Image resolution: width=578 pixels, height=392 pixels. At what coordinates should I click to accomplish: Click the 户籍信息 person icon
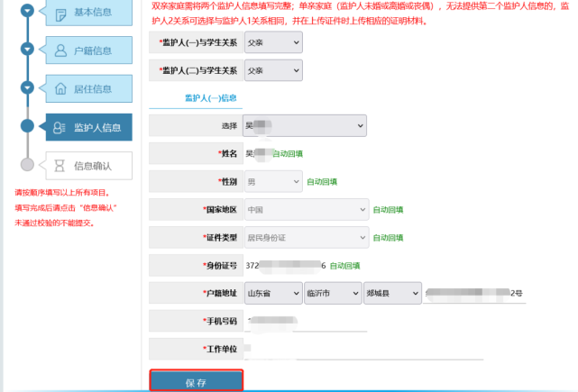point(60,50)
